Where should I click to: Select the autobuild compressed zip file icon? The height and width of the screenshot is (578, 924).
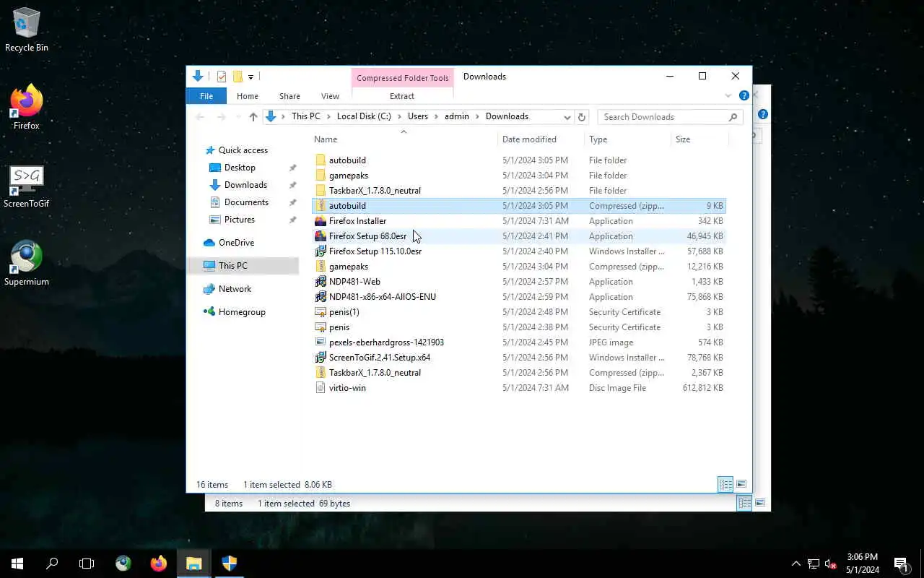(321, 206)
